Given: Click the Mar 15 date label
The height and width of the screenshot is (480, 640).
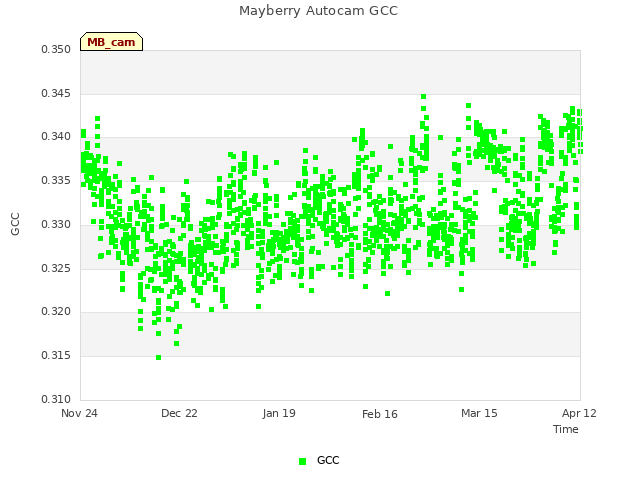Looking at the screenshot, I should point(479,413).
